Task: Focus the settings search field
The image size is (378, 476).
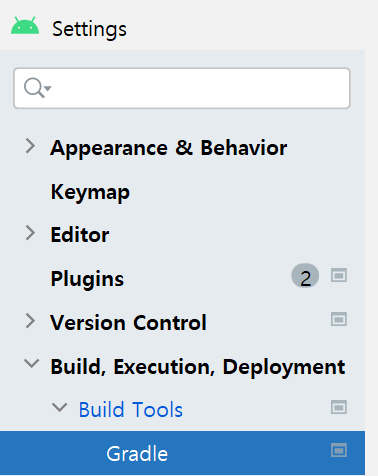Action: pyautogui.click(x=182, y=88)
